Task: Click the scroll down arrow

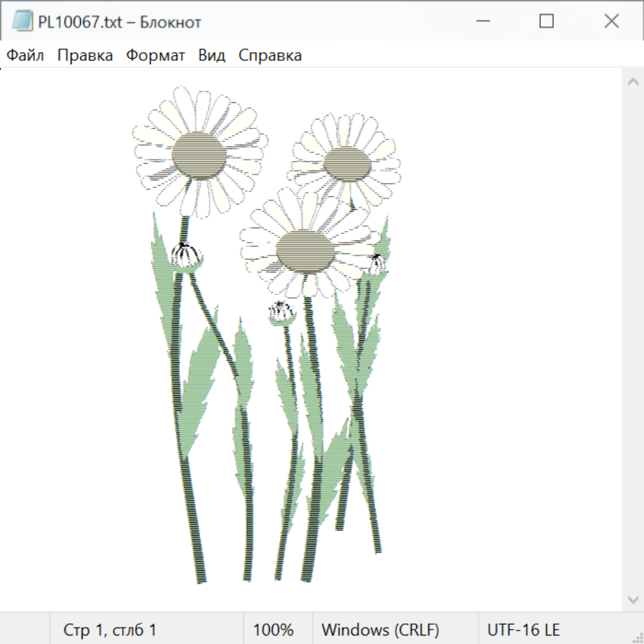Action: (x=633, y=599)
